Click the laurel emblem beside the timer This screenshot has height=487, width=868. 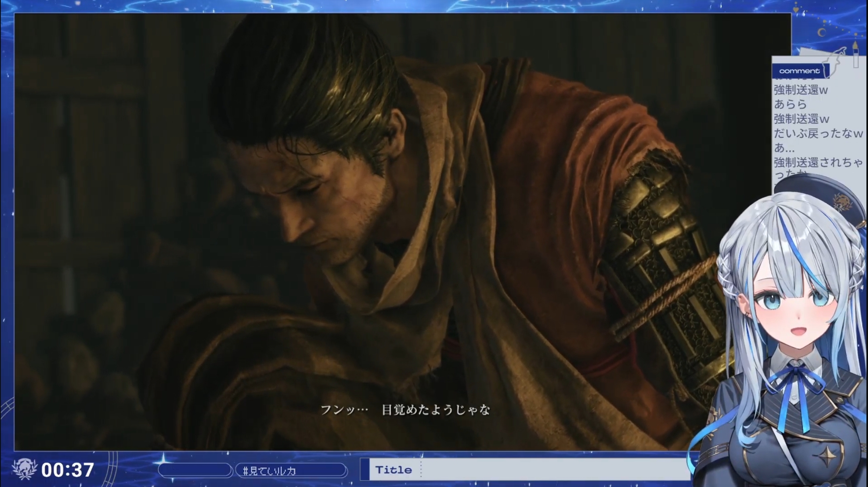coord(25,469)
